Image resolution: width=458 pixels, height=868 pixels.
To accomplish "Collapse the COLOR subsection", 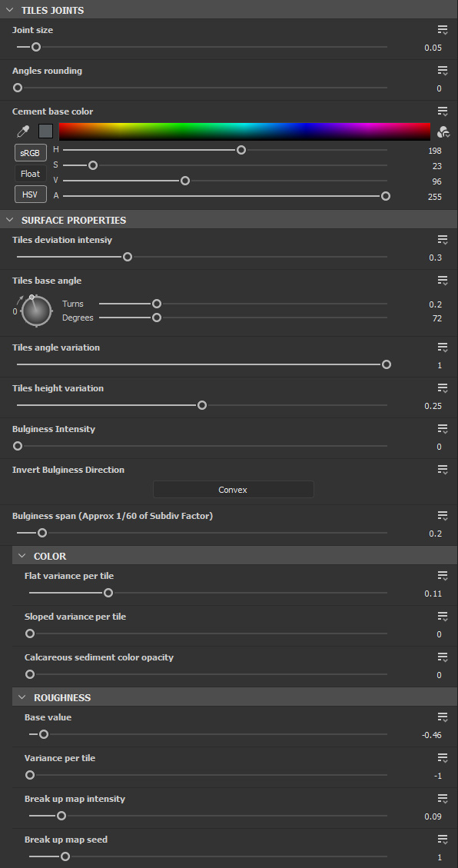I will coord(22,556).
